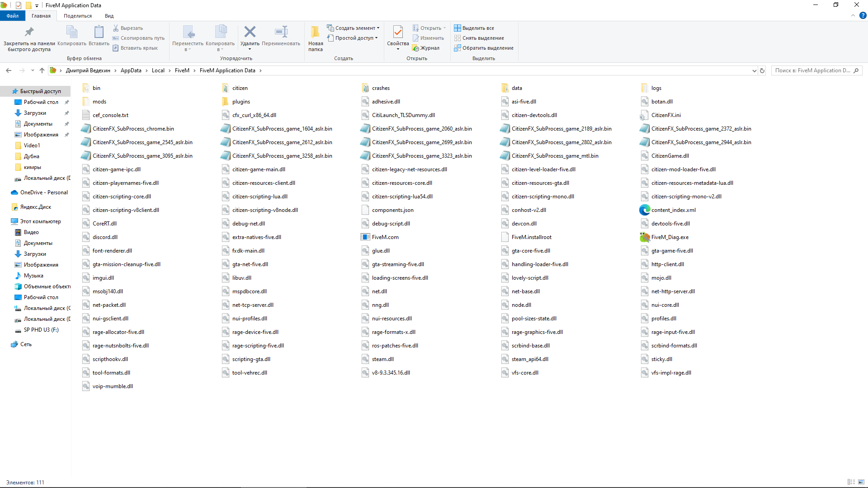Click the Properties (Свойства) checkmark icon

coord(398,32)
